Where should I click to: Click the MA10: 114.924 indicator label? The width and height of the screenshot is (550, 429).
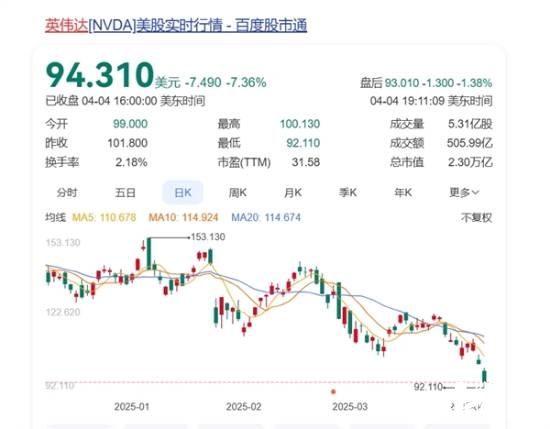(x=183, y=217)
